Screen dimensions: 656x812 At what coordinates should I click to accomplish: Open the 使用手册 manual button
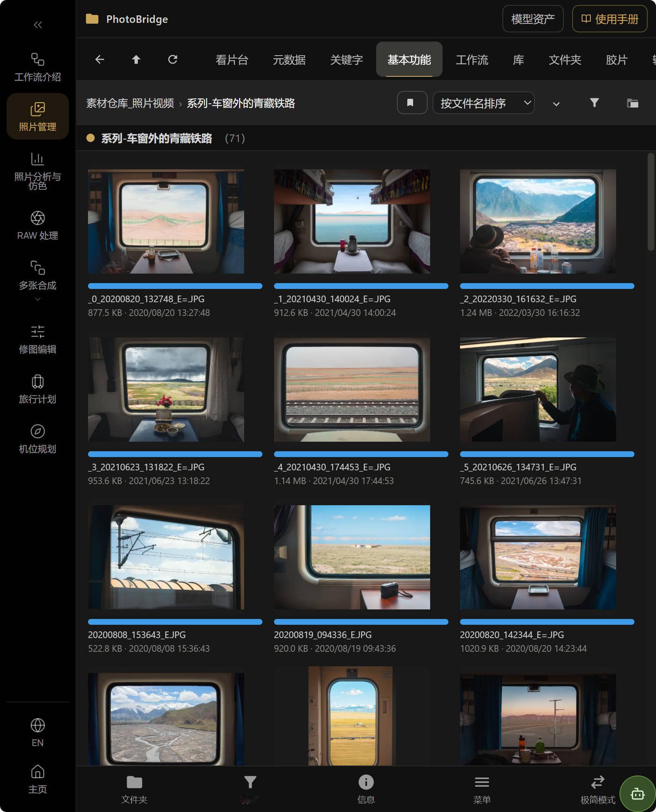609,19
